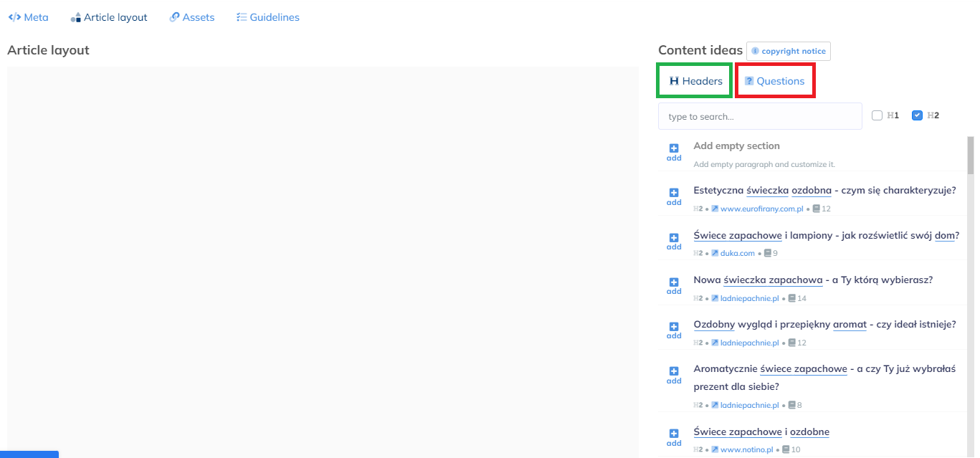This screenshot has width=980, height=458.
Task: Select the Article layout tab
Action: pos(109,17)
